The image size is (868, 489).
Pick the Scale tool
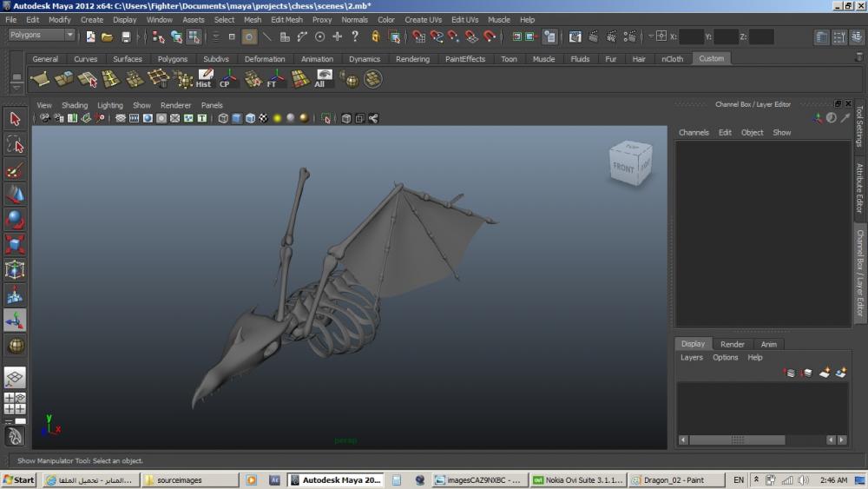15,245
